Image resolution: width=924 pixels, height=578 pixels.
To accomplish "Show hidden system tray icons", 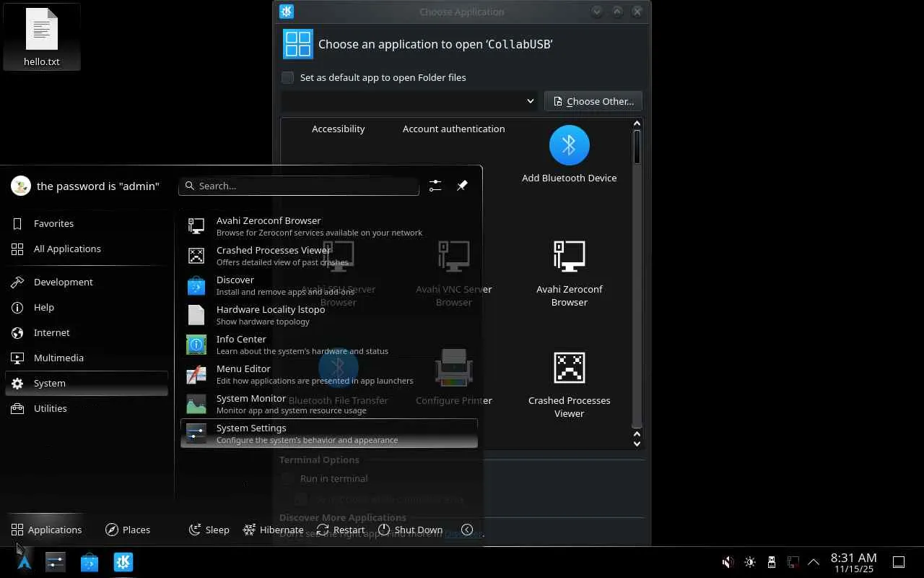I will (814, 562).
